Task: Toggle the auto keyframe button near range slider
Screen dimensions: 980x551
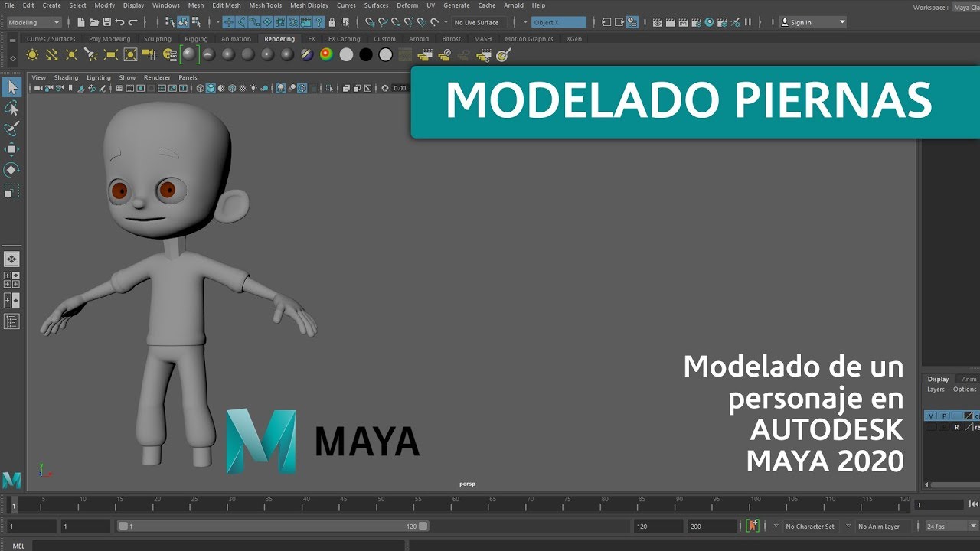Action: 753,526
